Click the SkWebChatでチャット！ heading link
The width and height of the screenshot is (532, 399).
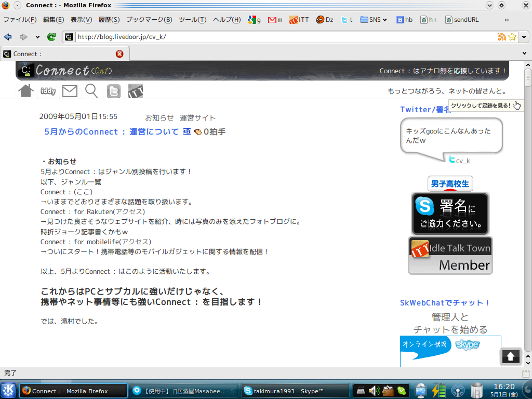point(445,303)
